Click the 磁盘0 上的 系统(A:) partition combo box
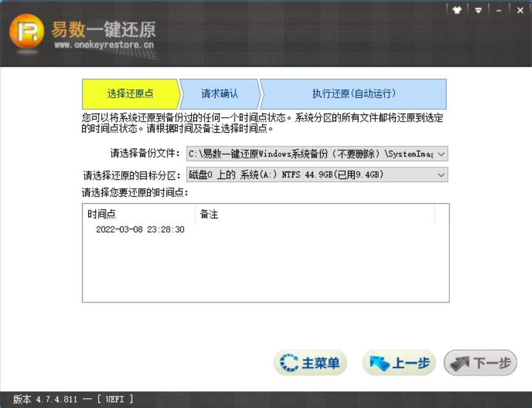This screenshot has height=408, width=532. pos(317,175)
